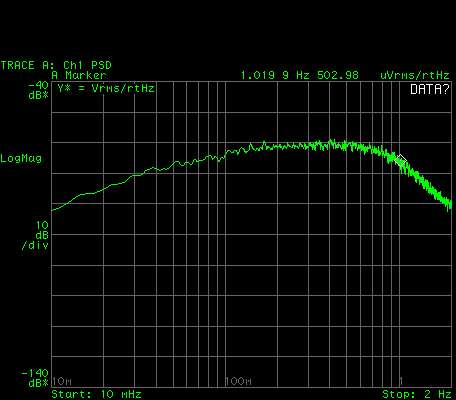Click the 'Y* = Vrms/rtHz' annotation

pos(106,88)
